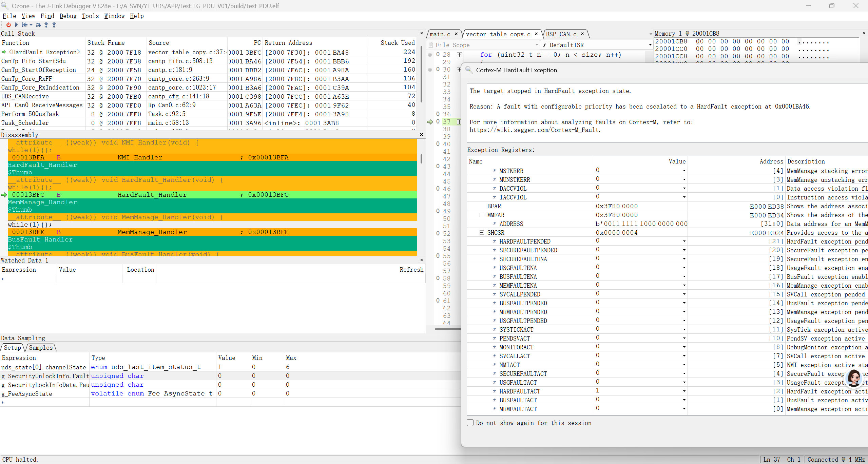Collapse the SHCSR register tree
This screenshot has width=868, height=464.
click(482, 233)
